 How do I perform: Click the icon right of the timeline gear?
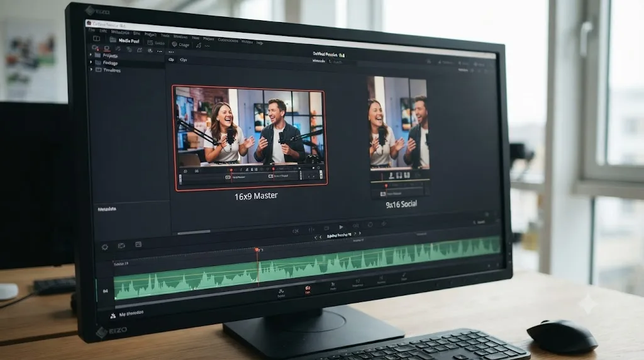point(121,245)
